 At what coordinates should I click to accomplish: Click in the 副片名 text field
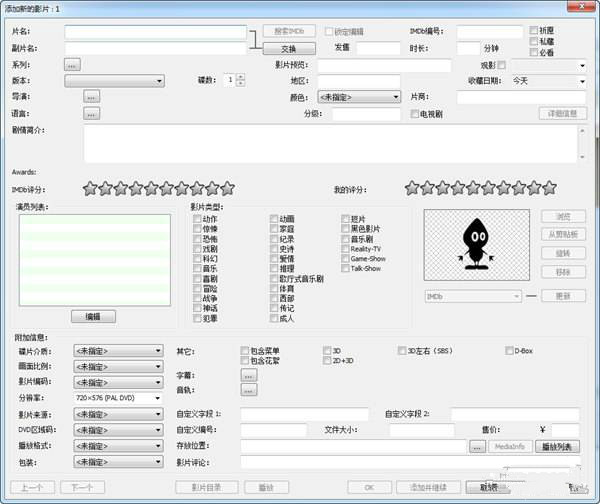pos(155,49)
